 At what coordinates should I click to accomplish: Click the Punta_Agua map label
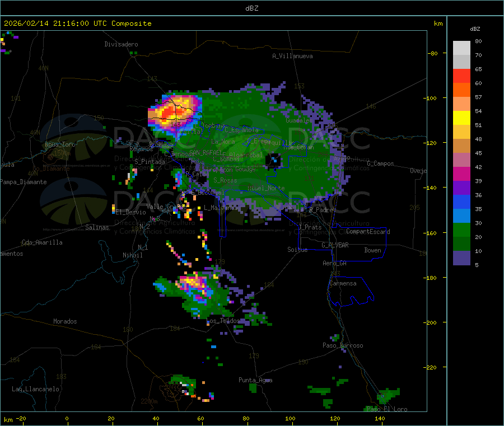[255, 380]
